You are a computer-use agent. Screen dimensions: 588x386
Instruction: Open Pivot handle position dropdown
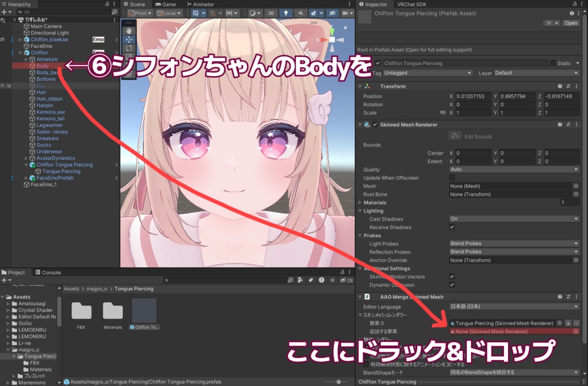coord(140,13)
